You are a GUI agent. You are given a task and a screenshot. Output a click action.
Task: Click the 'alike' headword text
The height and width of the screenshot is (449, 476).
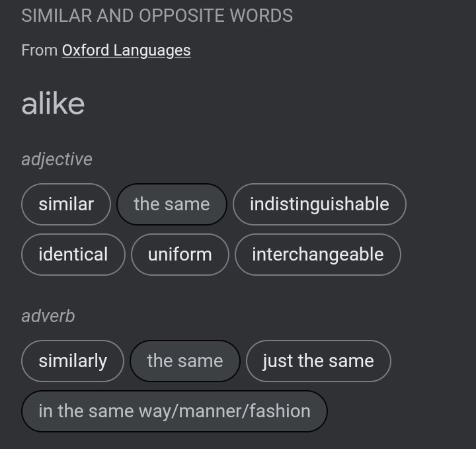tap(53, 104)
